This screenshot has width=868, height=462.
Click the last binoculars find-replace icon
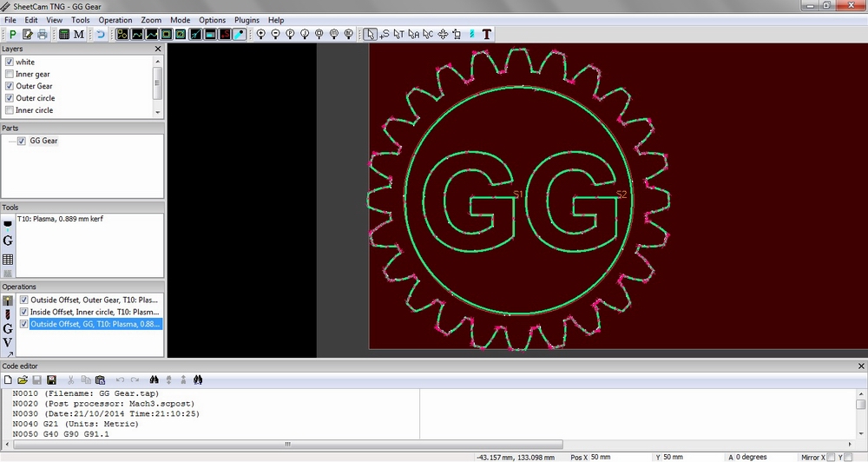[x=198, y=380]
